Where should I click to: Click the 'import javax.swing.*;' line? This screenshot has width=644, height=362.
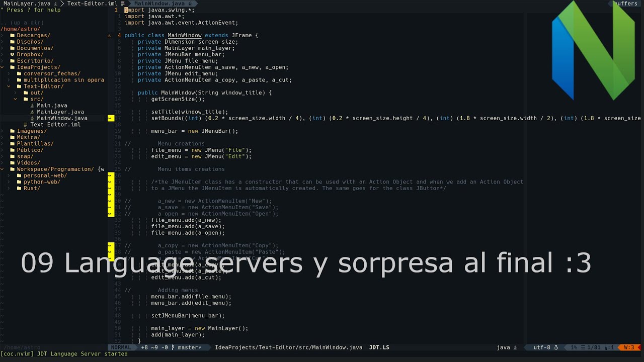click(x=159, y=10)
